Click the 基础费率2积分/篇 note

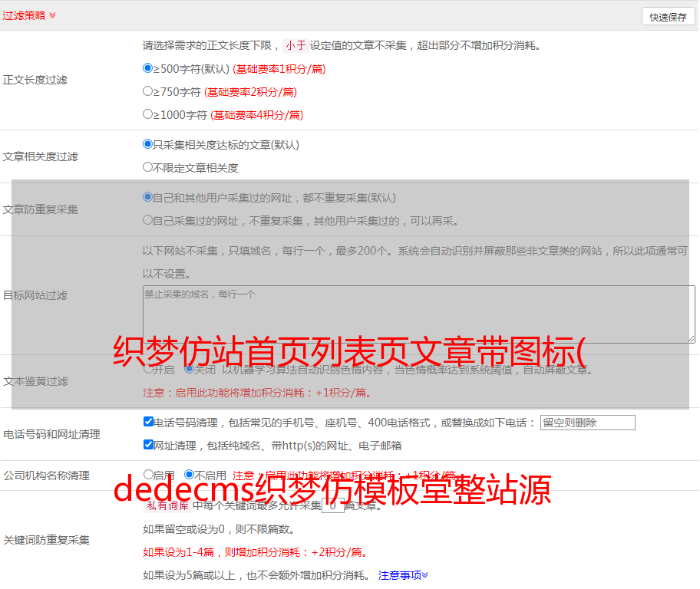click(250, 92)
